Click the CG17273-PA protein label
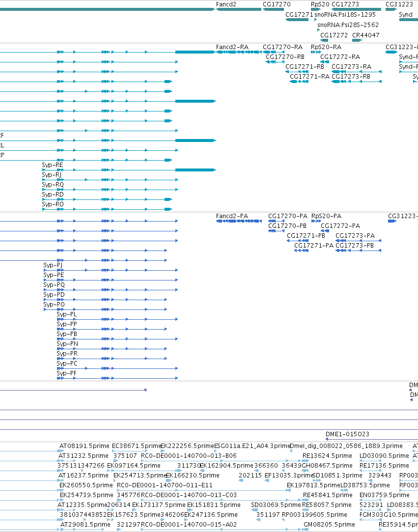The image size is (418, 532). coord(355,236)
